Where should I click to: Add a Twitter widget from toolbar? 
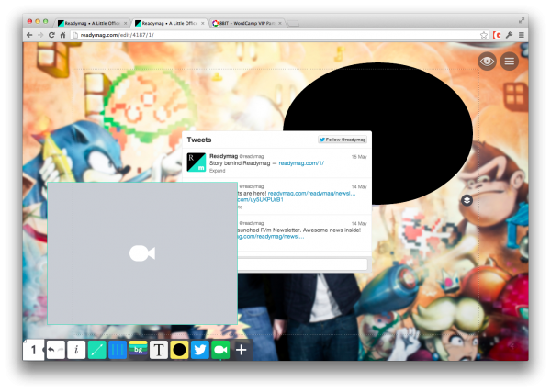tap(200, 350)
